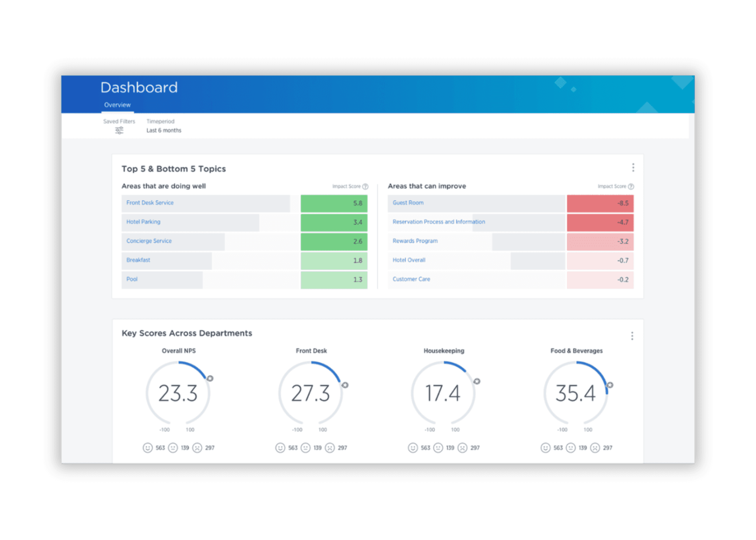Open the Impact Score help icon for doing-well areas

pyautogui.click(x=365, y=186)
